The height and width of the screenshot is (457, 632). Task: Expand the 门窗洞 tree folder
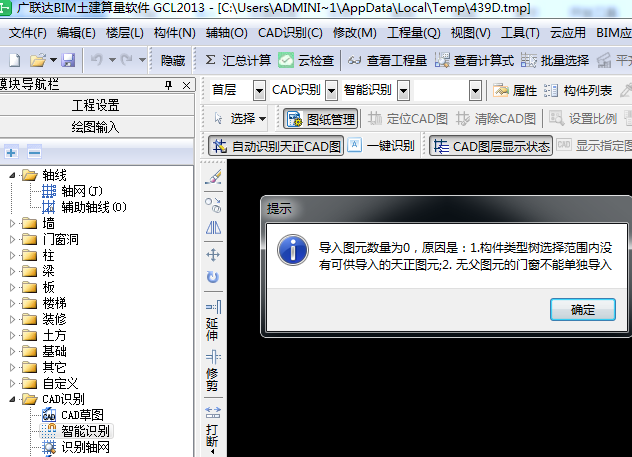coord(12,239)
